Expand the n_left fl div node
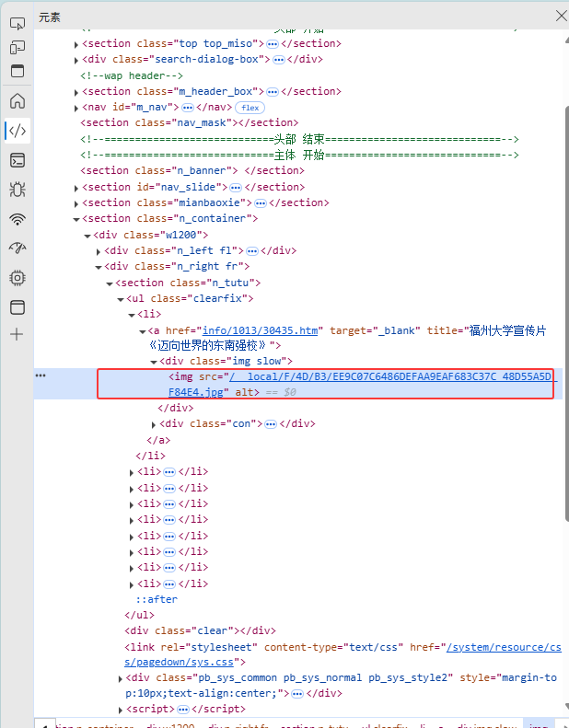The width and height of the screenshot is (569, 728). 99,251
